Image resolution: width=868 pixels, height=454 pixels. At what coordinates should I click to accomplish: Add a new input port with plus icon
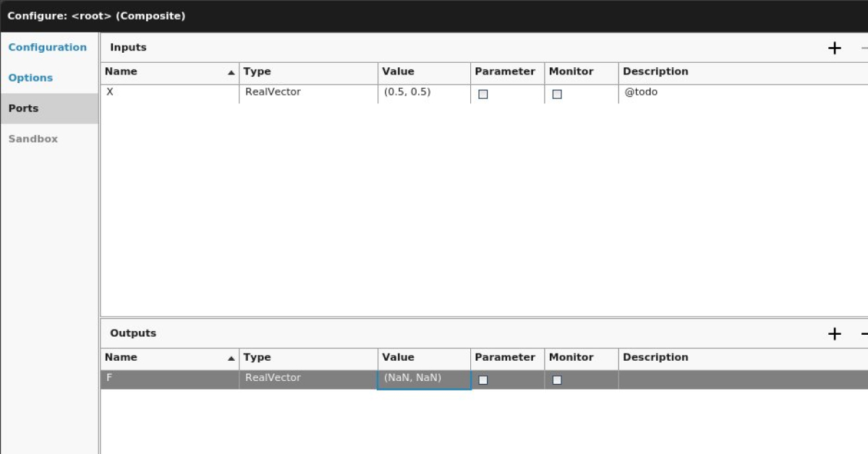click(835, 48)
